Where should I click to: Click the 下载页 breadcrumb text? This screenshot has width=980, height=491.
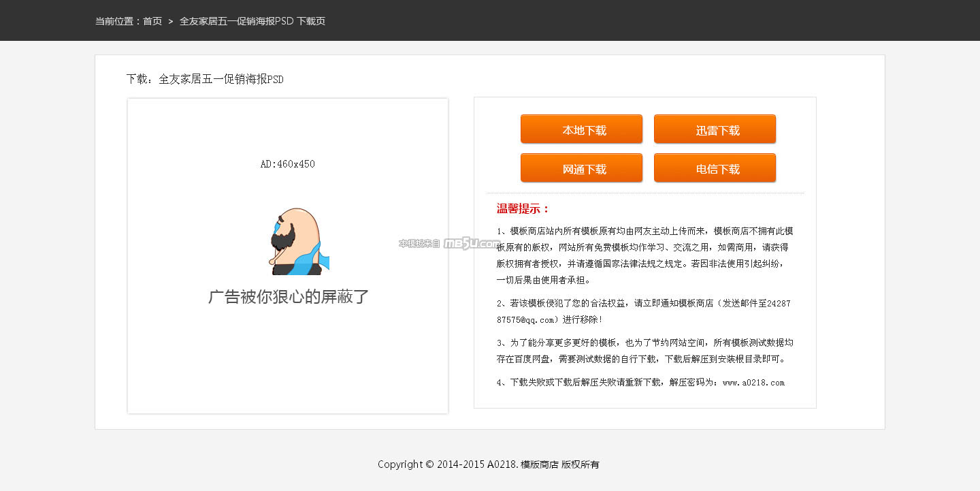(x=311, y=21)
